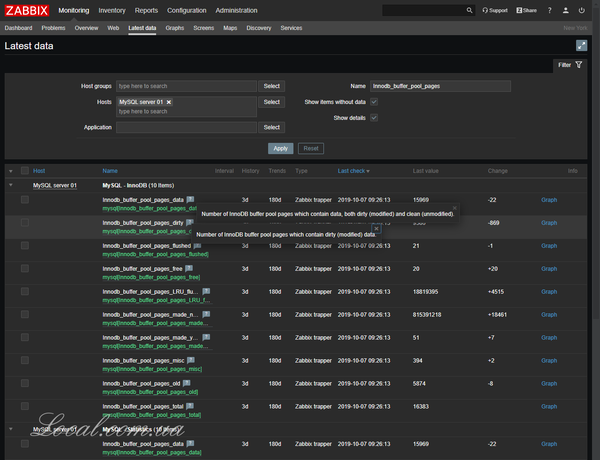The width and height of the screenshot is (600, 460).
Task: Focus the Name filter input field
Action: (440, 86)
